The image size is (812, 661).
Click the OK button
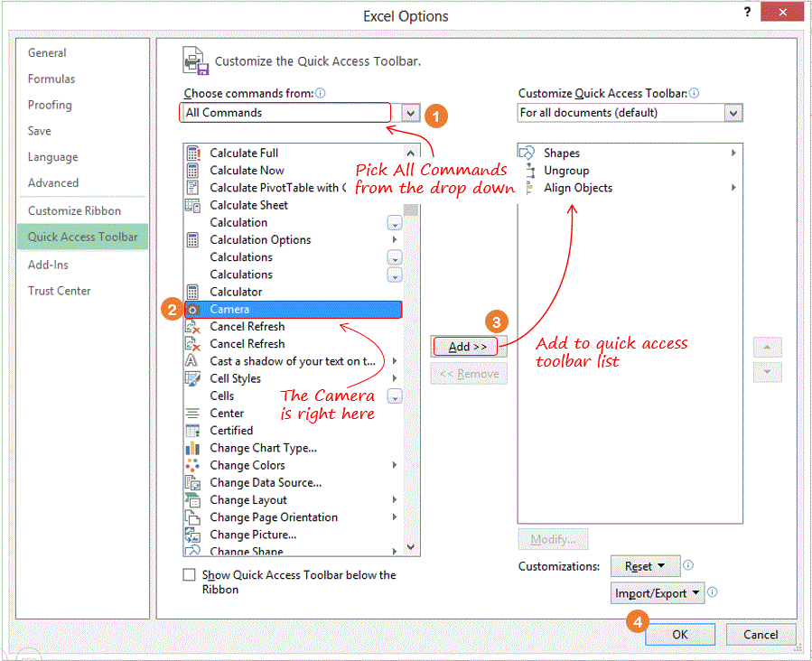coord(680,635)
